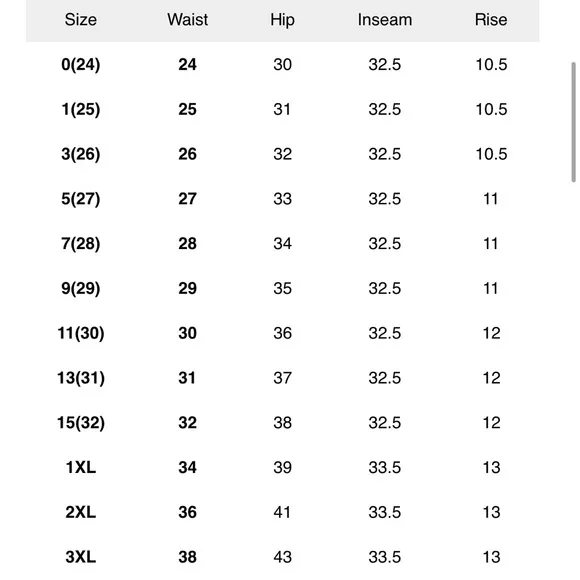Click the Inseam column header

click(x=385, y=20)
